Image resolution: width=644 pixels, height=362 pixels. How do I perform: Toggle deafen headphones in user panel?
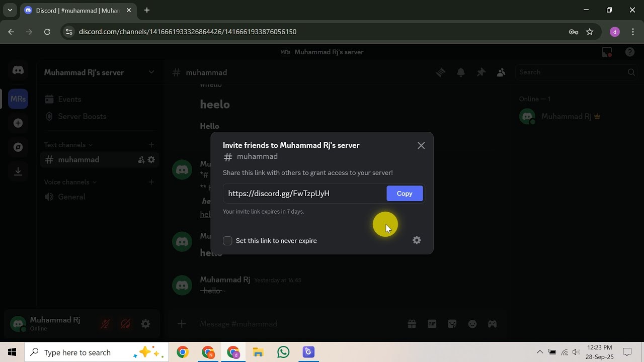point(125,324)
